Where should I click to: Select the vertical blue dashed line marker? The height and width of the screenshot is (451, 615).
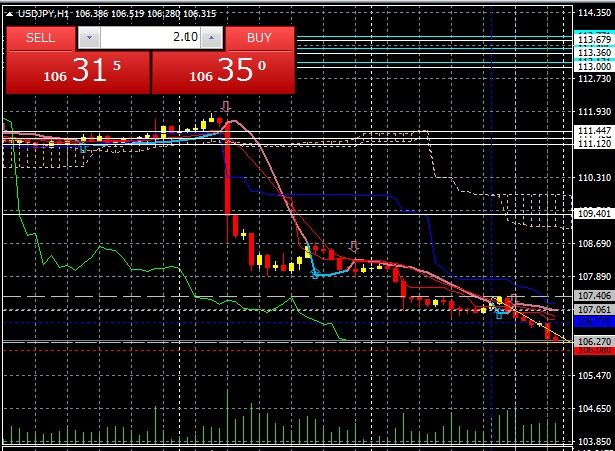[492, 224]
